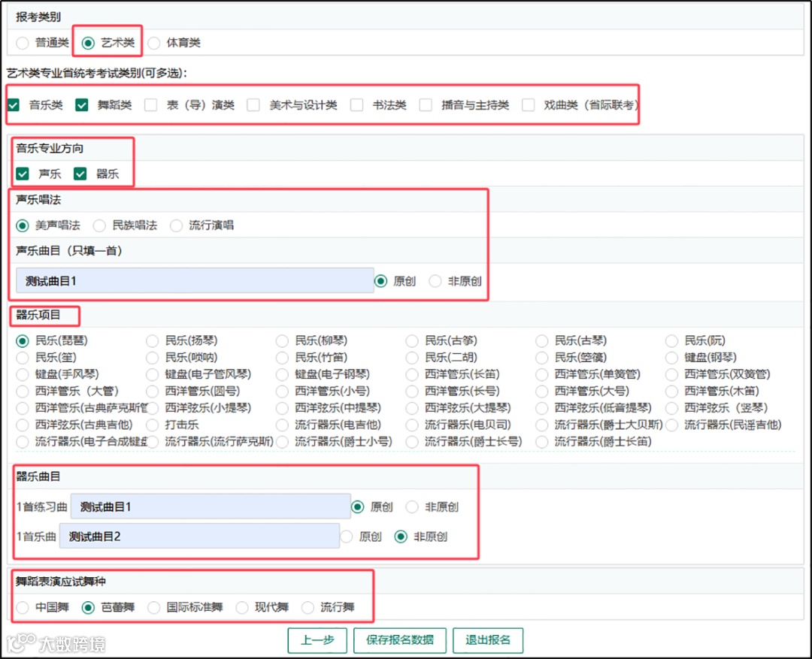Choose 民族唱法 singing style

[99, 225]
